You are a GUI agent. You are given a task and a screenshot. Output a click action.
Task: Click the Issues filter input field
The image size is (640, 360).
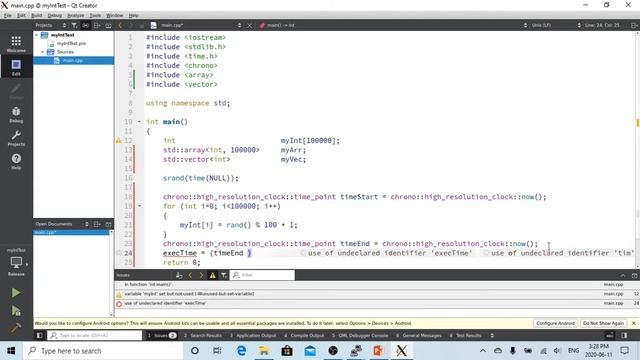(x=262, y=275)
